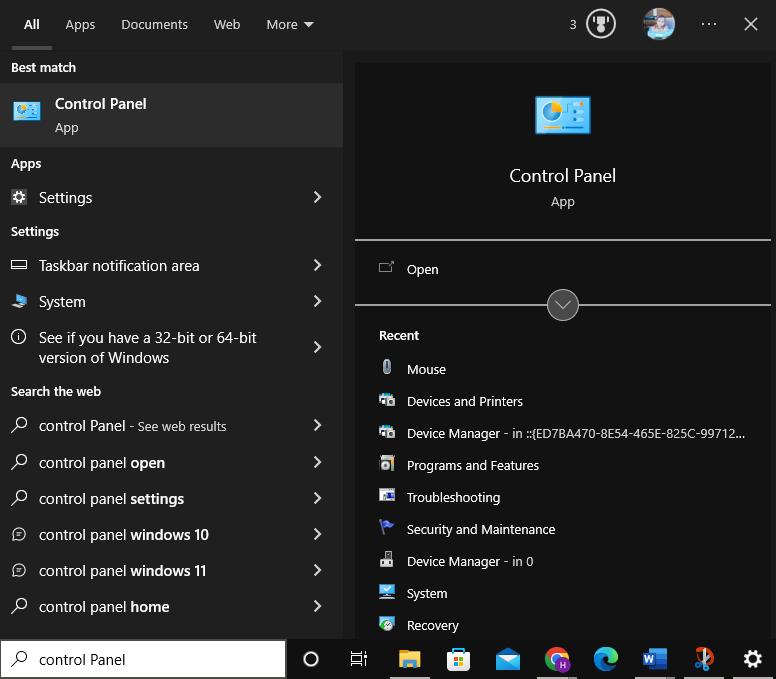Click the search box containing control Panel
This screenshot has height=679, width=776.
tap(143, 659)
